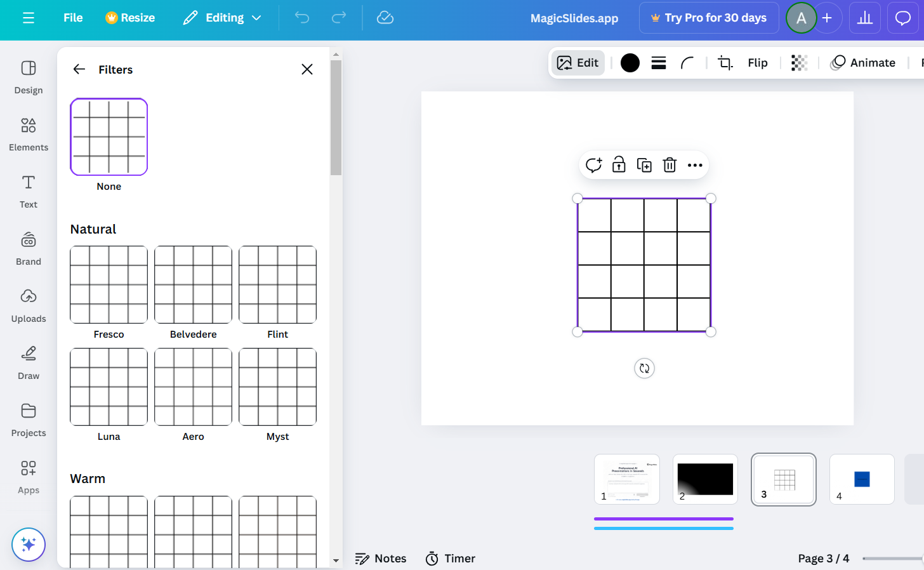Viewport: 924px width, 570px height.
Task: Click Try Pro for 30 days
Action: (x=709, y=18)
